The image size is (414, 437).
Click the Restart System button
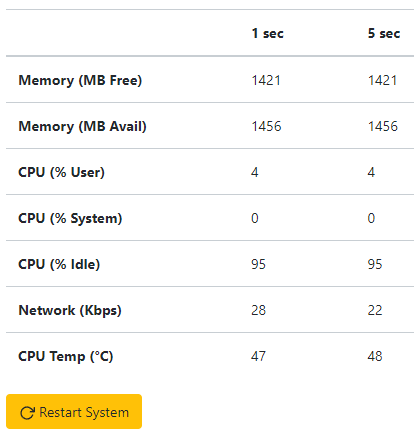point(74,412)
